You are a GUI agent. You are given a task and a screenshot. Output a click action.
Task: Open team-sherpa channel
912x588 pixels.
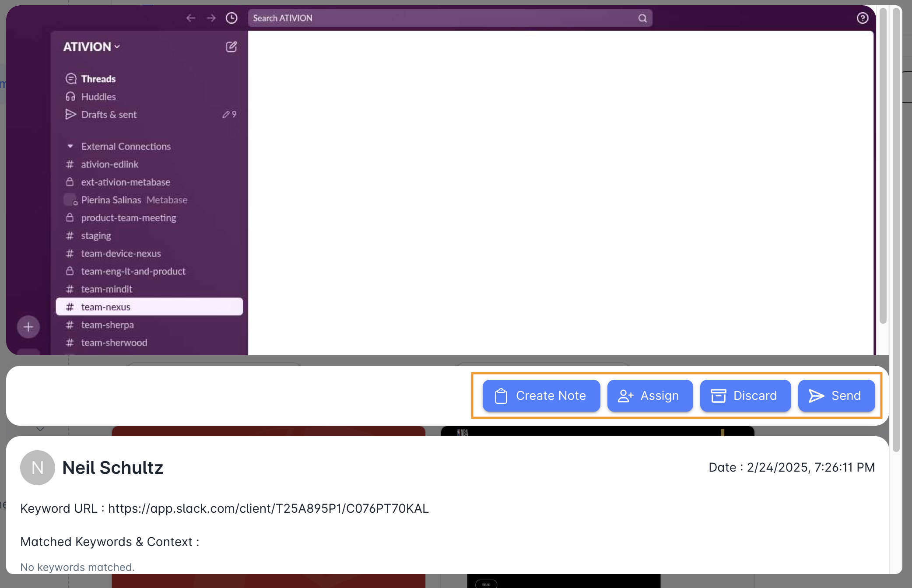(x=107, y=325)
